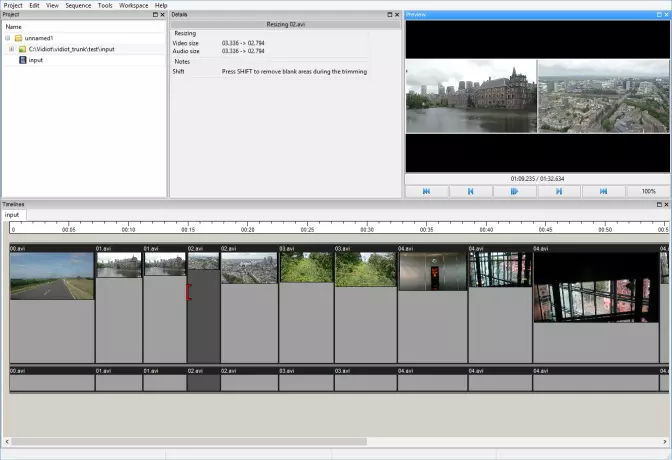Image resolution: width=672 pixels, height=460 pixels.
Task: Expand the C:\Vidiot input folder node
Action: (x=12, y=49)
